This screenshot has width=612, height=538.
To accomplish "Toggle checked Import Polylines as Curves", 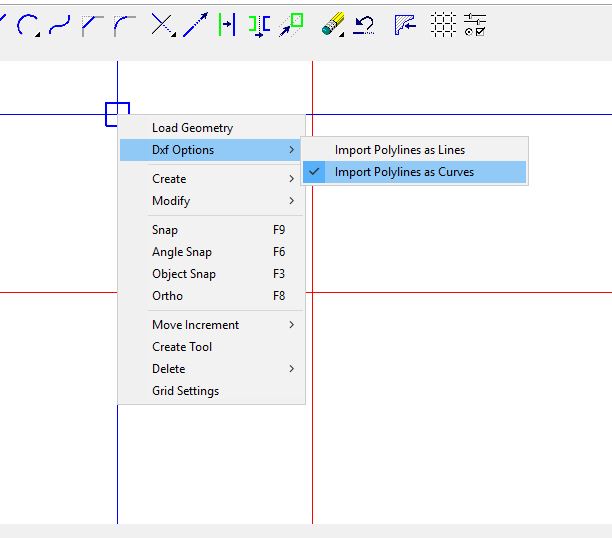I will (404, 172).
